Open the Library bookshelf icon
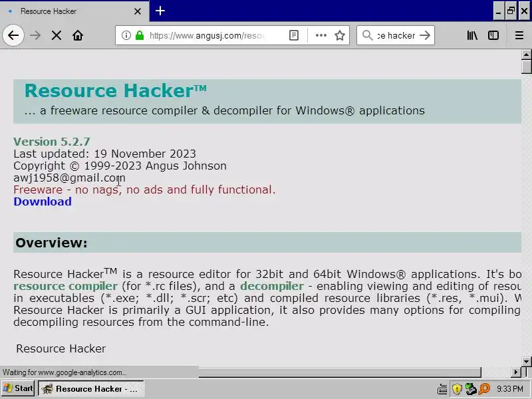The height and width of the screenshot is (399, 532). (472, 35)
